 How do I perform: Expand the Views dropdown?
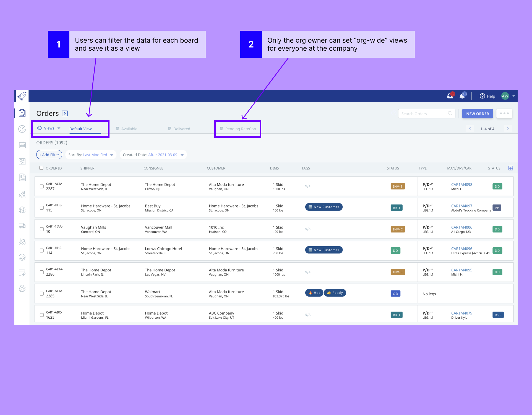coord(49,128)
